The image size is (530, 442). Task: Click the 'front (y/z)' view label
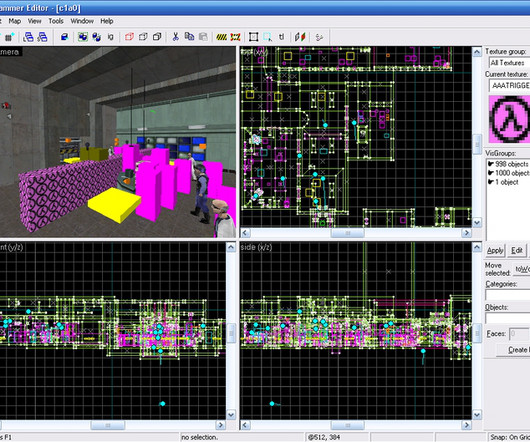click(11, 247)
